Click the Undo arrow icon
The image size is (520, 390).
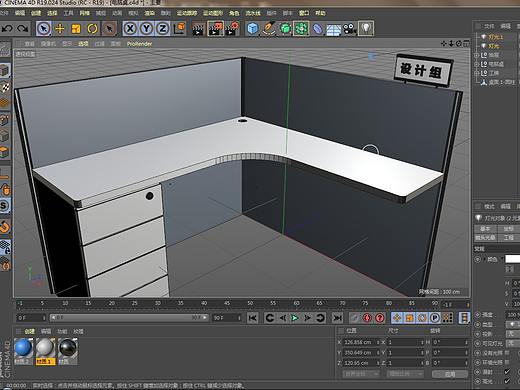pos(7,29)
